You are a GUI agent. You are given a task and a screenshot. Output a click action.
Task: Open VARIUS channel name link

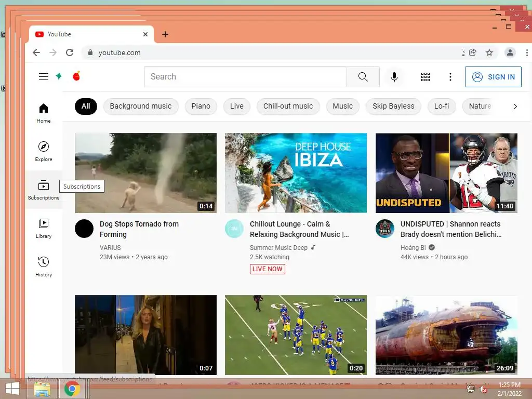pyautogui.click(x=110, y=248)
